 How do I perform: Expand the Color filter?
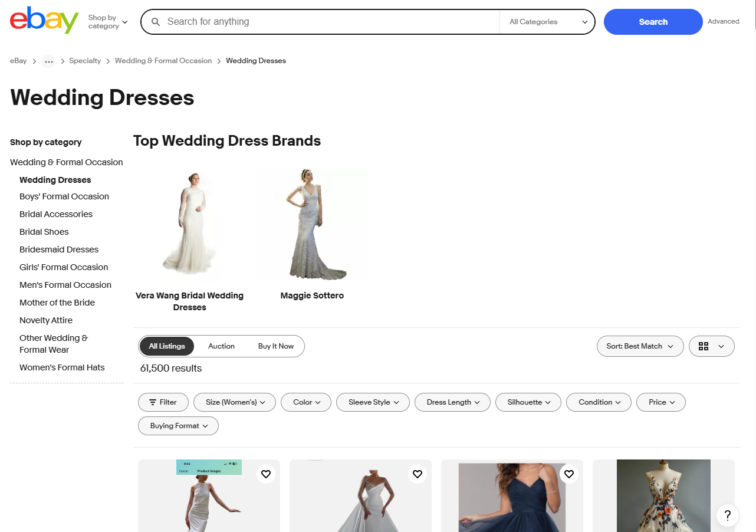coord(306,402)
